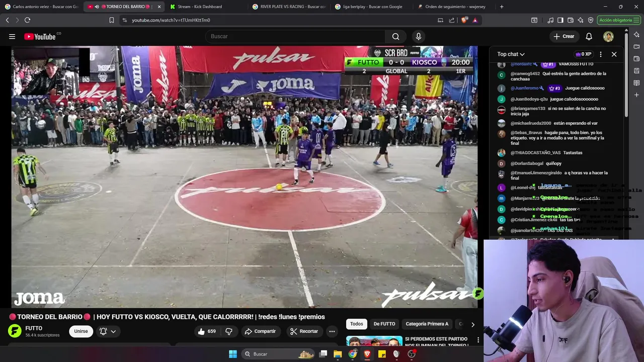This screenshot has width=644, height=362.
Task: Open Wallet icon in right sidebar
Action: pyautogui.click(x=636, y=59)
